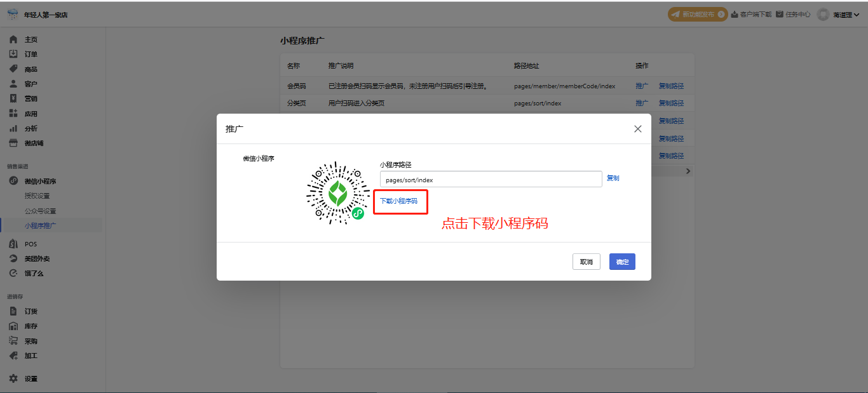This screenshot has height=393, width=868.
Task: Click the table's right scroll arrow
Action: point(688,171)
